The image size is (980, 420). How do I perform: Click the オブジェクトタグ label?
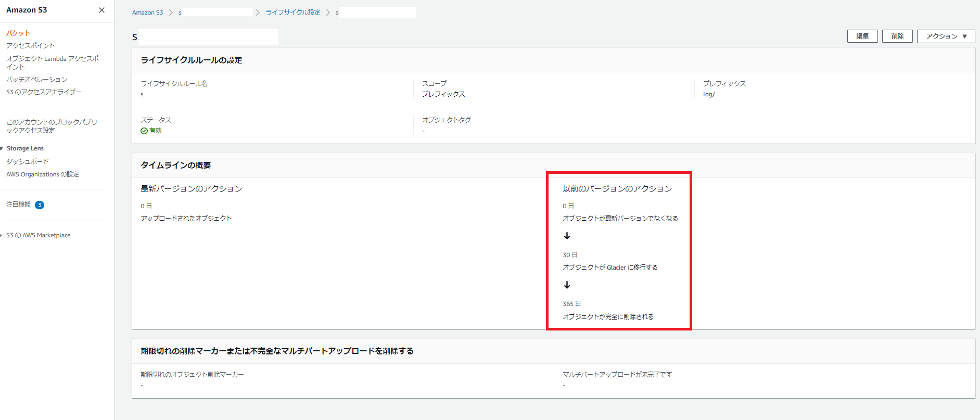[447, 120]
